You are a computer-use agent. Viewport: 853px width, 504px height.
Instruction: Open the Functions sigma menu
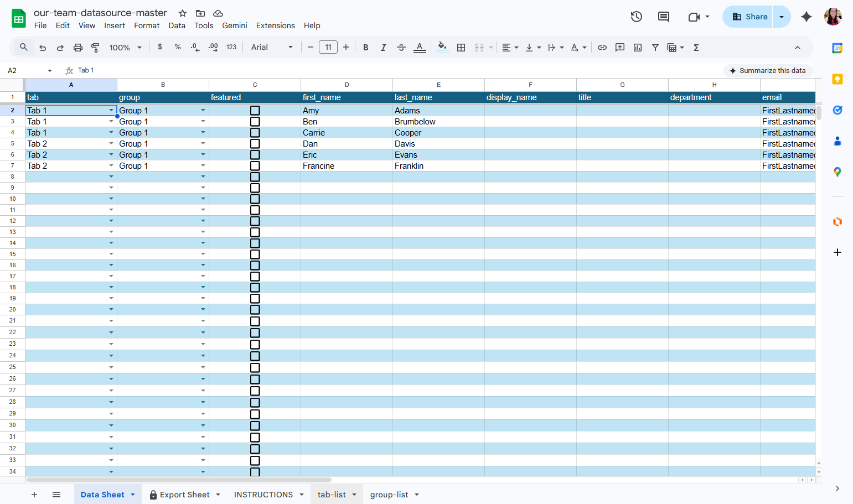696,48
